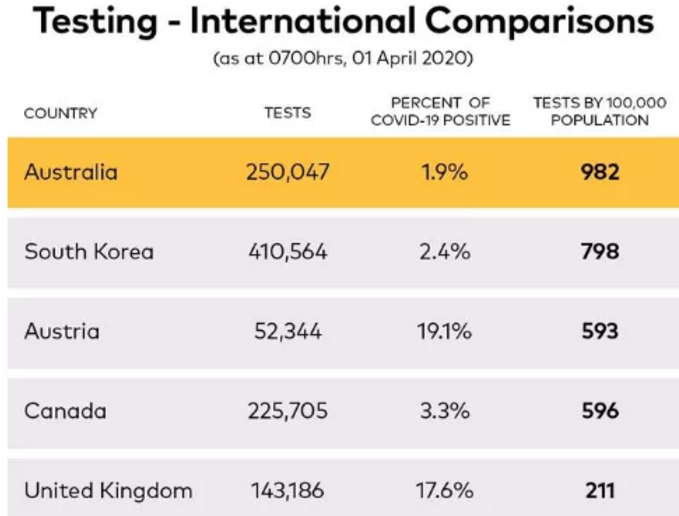The width and height of the screenshot is (679, 516).
Task: Click South Korea's 2.4% positive value
Action: (444, 251)
